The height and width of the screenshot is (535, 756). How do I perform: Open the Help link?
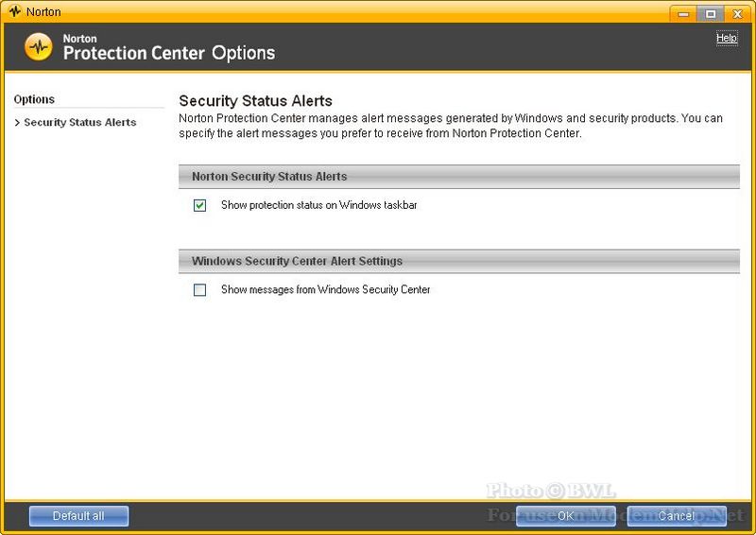tap(727, 38)
